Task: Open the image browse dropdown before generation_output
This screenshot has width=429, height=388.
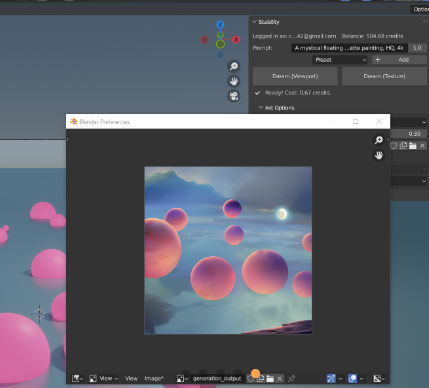Action: click(182, 378)
